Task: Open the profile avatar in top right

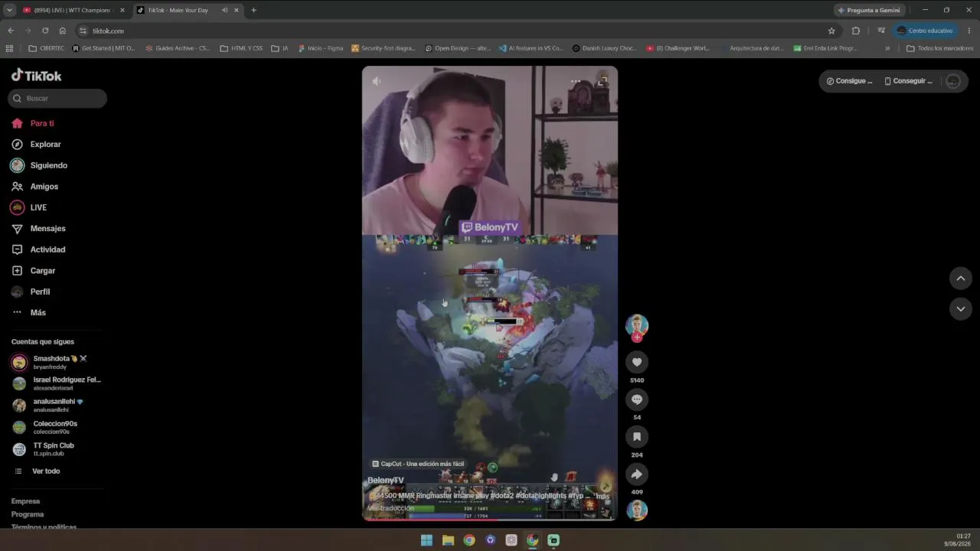Action: 953,81
